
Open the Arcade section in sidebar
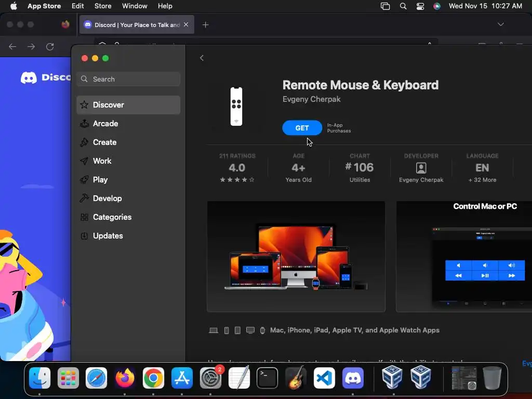pos(128,124)
